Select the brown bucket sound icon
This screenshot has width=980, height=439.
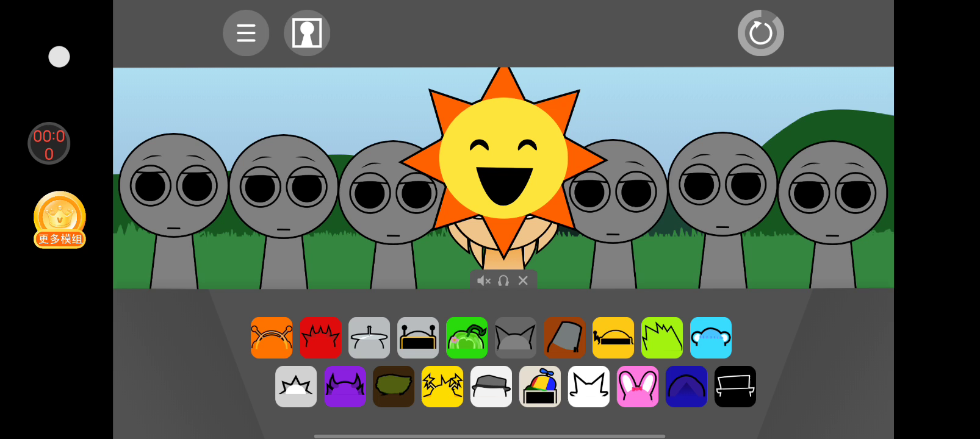pyautogui.click(x=564, y=338)
